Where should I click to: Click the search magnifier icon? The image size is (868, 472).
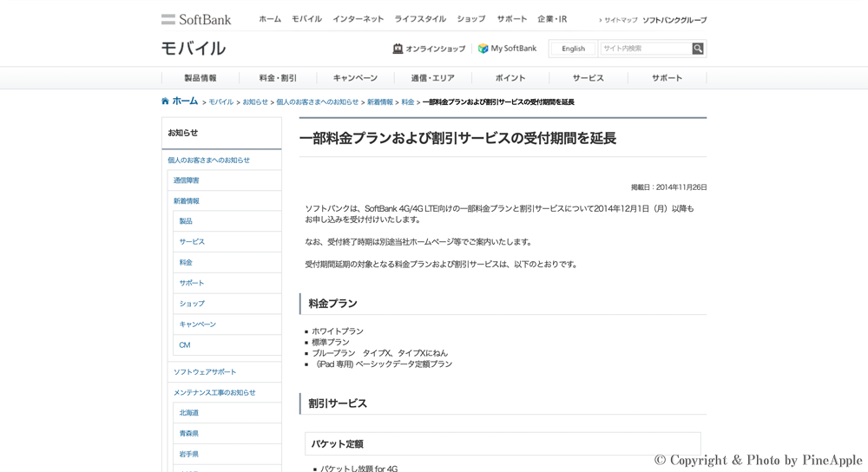pyautogui.click(x=698, y=49)
